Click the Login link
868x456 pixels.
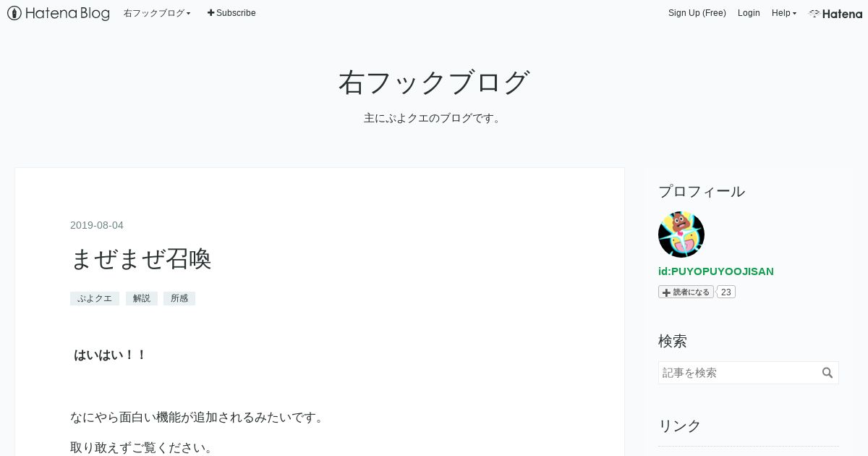[749, 13]
